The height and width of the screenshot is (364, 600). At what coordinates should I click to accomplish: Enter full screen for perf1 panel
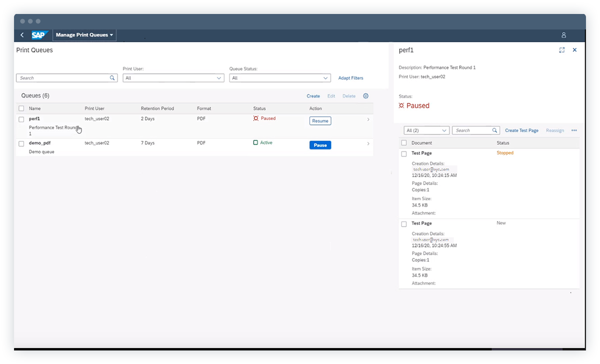[x=562, y=50]
